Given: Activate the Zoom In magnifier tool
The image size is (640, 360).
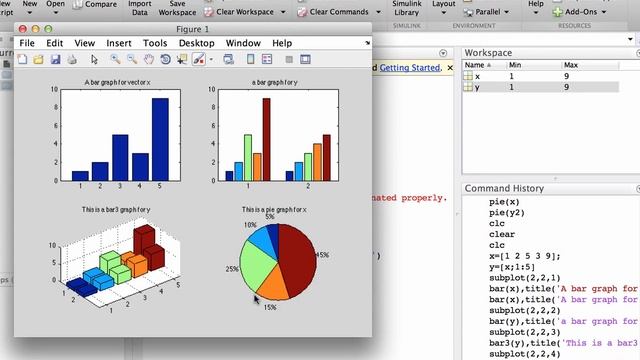Looking at the screenshot, I should coord(116,60).
